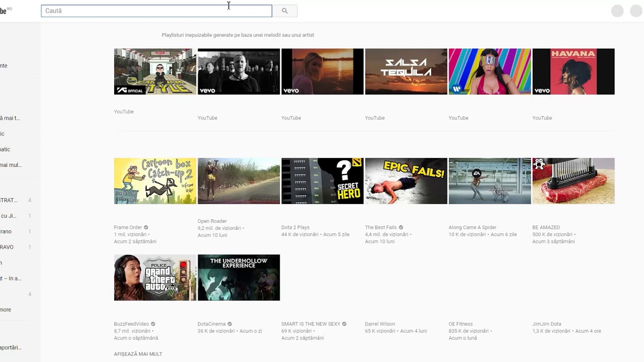Image resolution: width=644 pixels, height=362 pixels.
Task: Visit the BuzzFeedVideo channel
Action: (131, 324)
